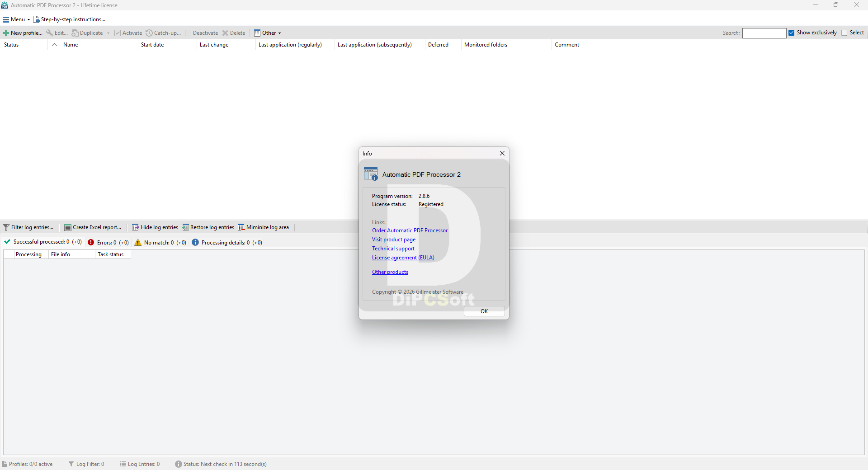Click the Status next check info icon

point(179,464)
